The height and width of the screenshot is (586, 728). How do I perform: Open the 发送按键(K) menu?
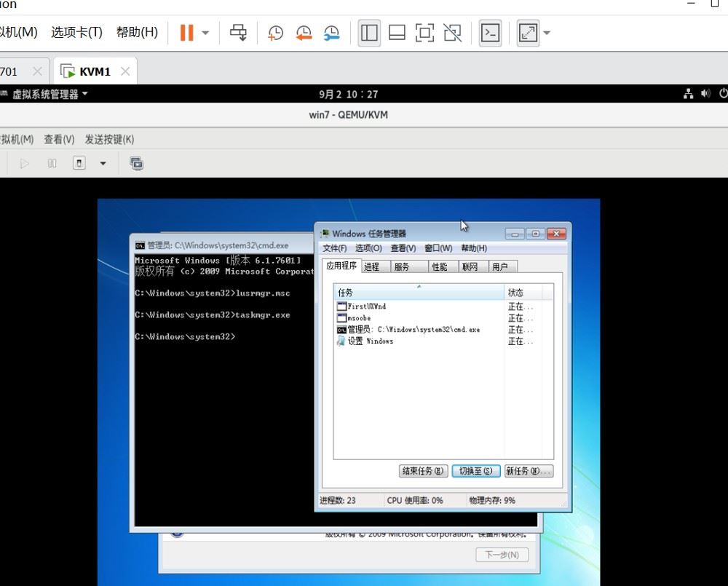click(x=109, y=139)
